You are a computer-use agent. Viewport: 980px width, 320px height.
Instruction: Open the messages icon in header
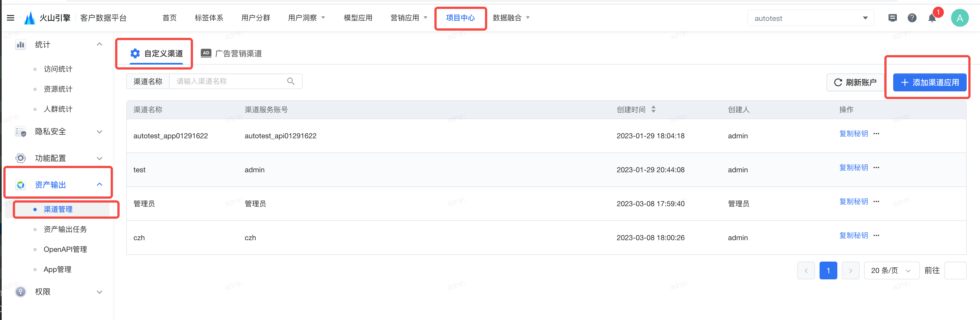click(892, 18)
